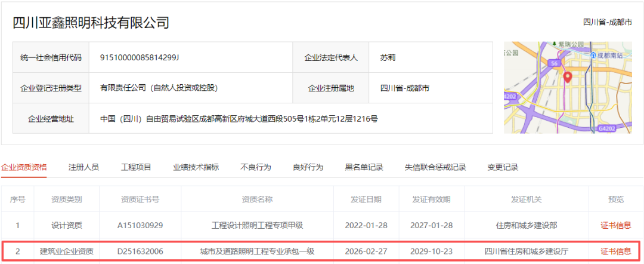Open 证书信息 link for certificate D251632006
This screenshot has width=644, height=264.
[x=615, y=251]
